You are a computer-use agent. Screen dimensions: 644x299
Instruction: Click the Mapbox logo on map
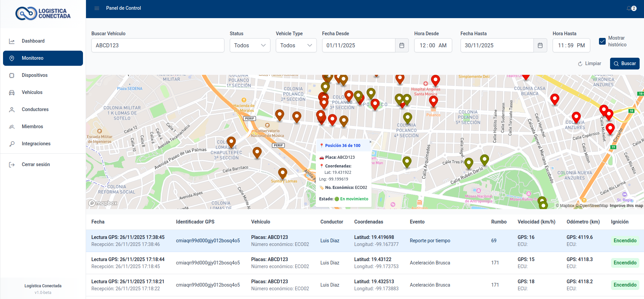pos(103,203)
